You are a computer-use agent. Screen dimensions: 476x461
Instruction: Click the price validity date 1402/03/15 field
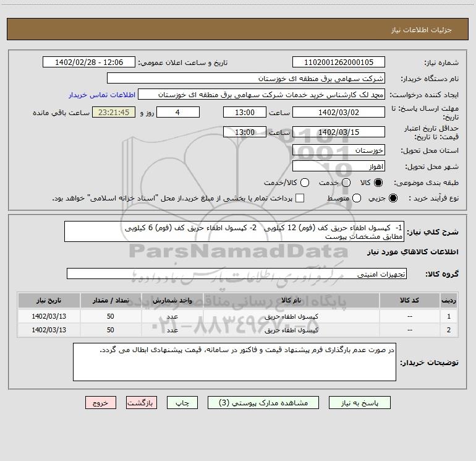click(x=338, y=132)
